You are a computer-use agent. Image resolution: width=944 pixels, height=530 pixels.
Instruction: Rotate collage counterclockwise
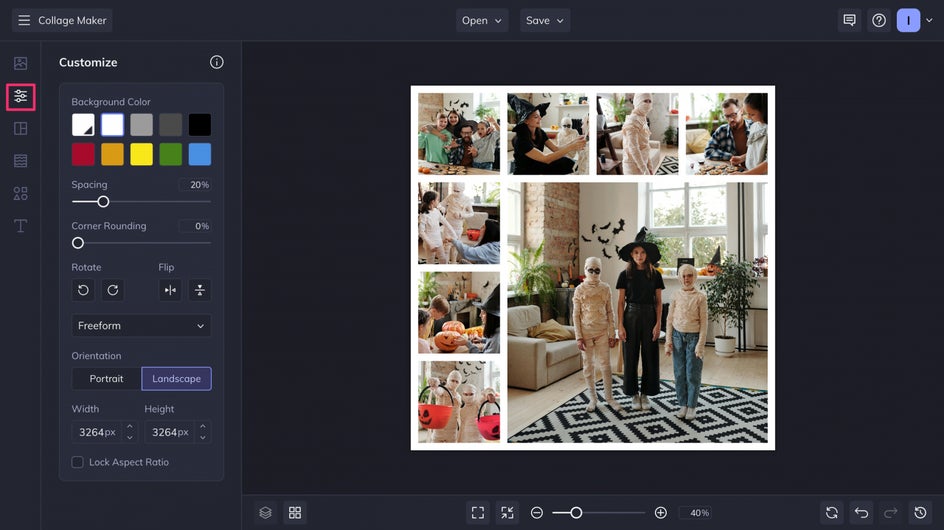click(83, 290)
